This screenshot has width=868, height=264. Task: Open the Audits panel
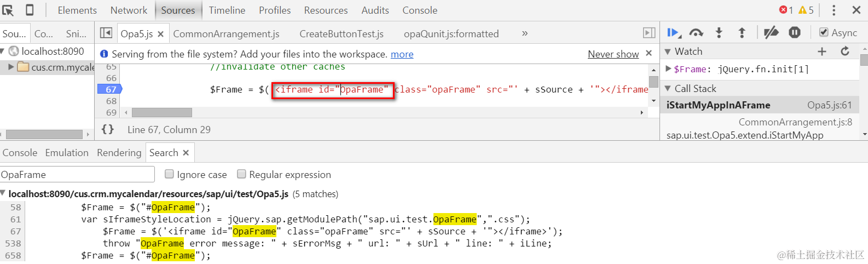375,10
